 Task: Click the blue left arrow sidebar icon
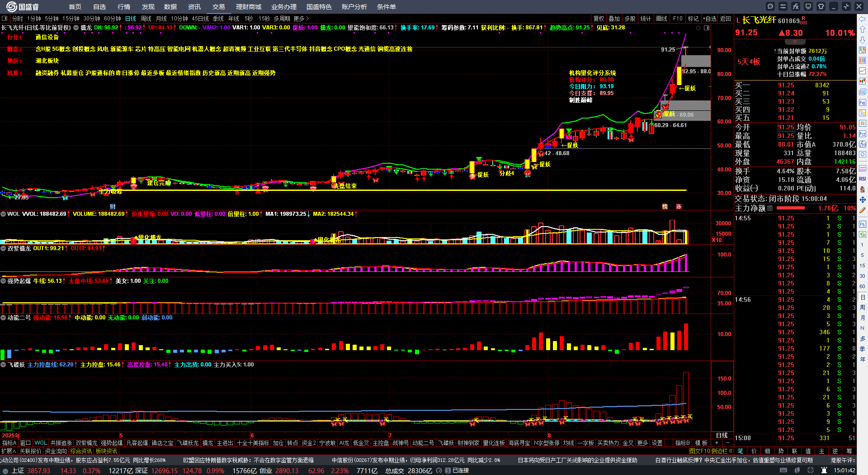tap(863, 19)
